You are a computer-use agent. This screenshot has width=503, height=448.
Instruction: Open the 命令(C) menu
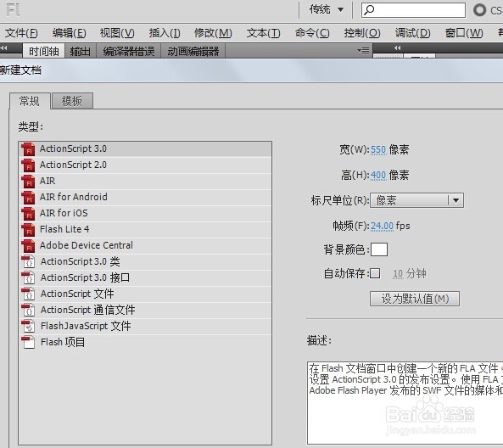click(x=312, y=33)
